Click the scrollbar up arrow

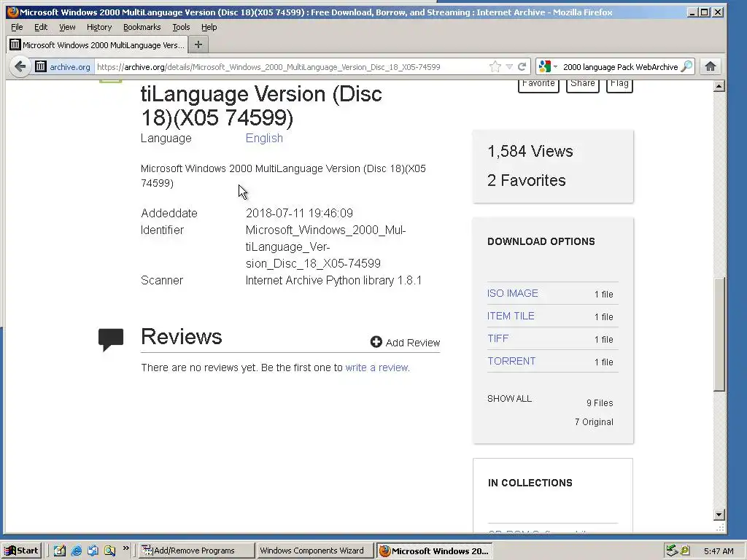[719, 86]
